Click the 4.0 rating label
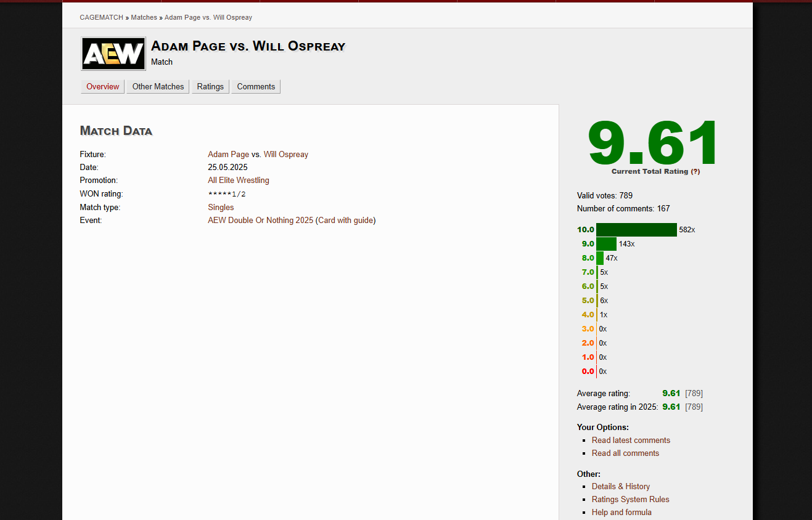Screen dimensions: 812x520 (x=588, y=315)
